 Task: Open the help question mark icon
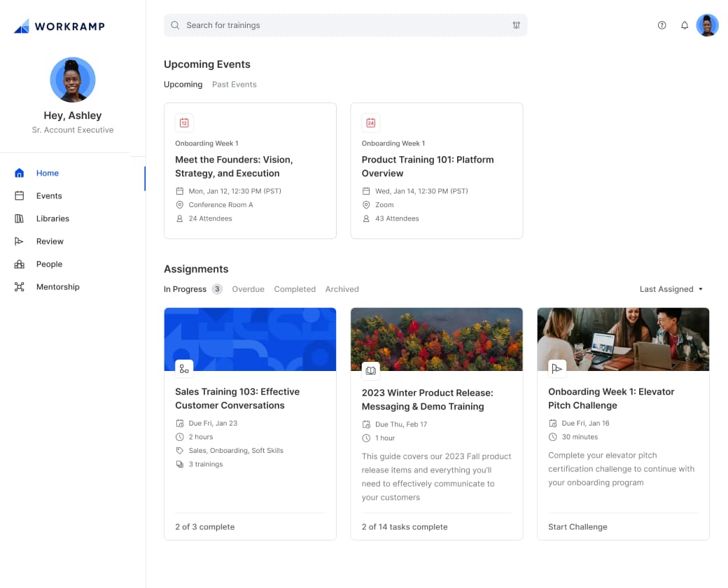[661, 25]
